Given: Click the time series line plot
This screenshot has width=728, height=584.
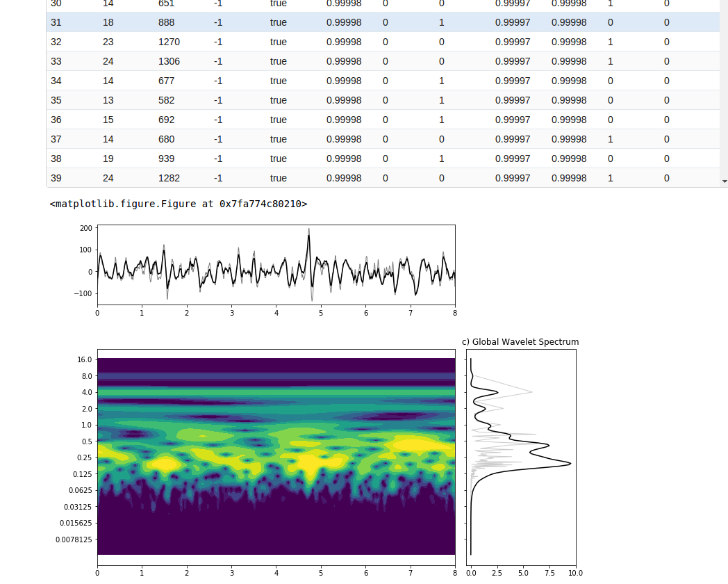Looking at the screenshot, I should (276, 265).
